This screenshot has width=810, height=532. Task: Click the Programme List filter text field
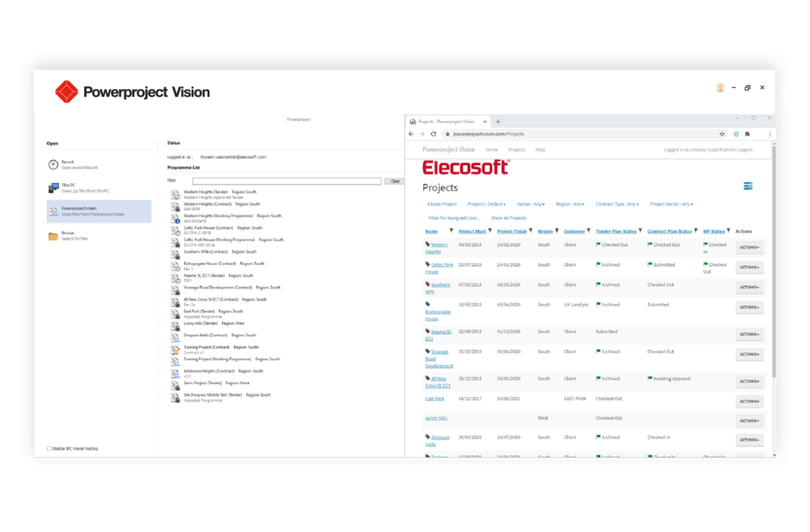point(286,181)
